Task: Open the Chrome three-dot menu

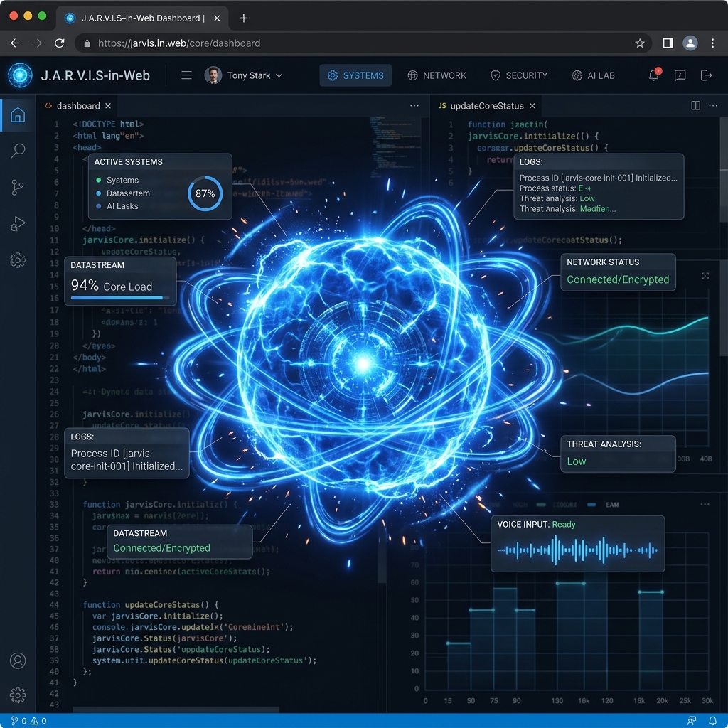Action: coord(712,43)
